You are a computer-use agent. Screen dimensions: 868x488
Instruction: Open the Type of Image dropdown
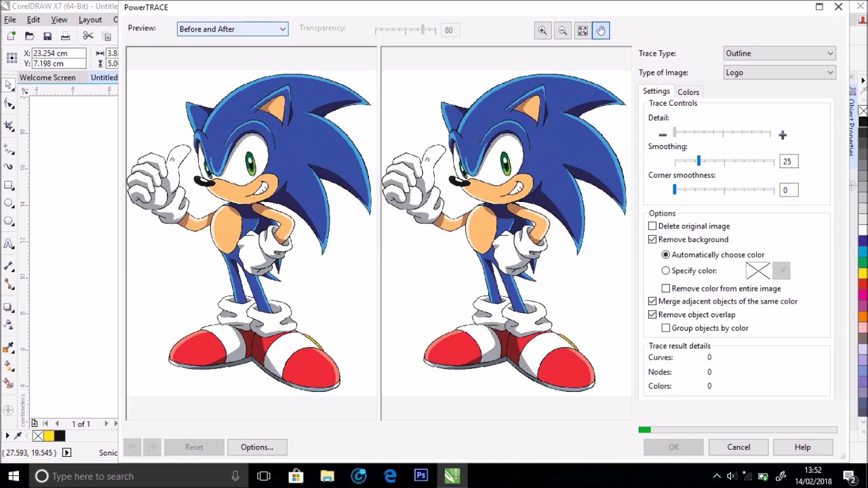779,73
